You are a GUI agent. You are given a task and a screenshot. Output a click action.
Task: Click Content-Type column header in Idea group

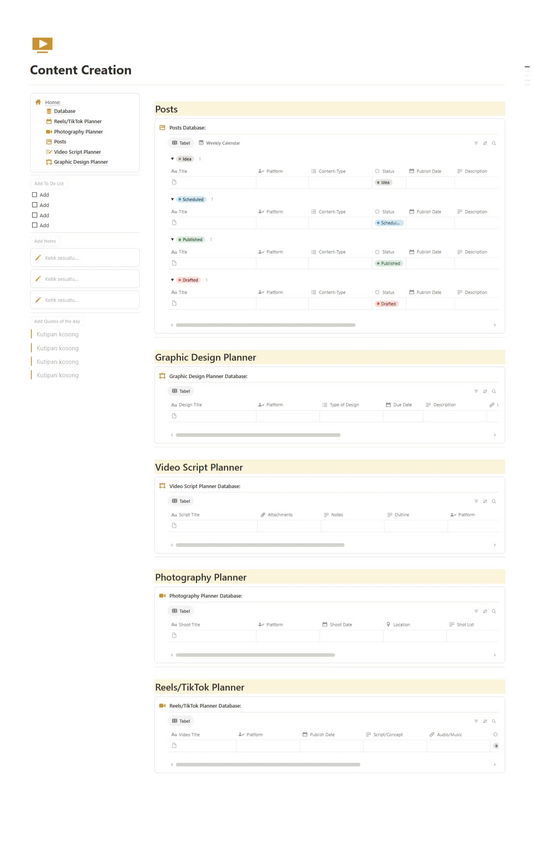328,171
